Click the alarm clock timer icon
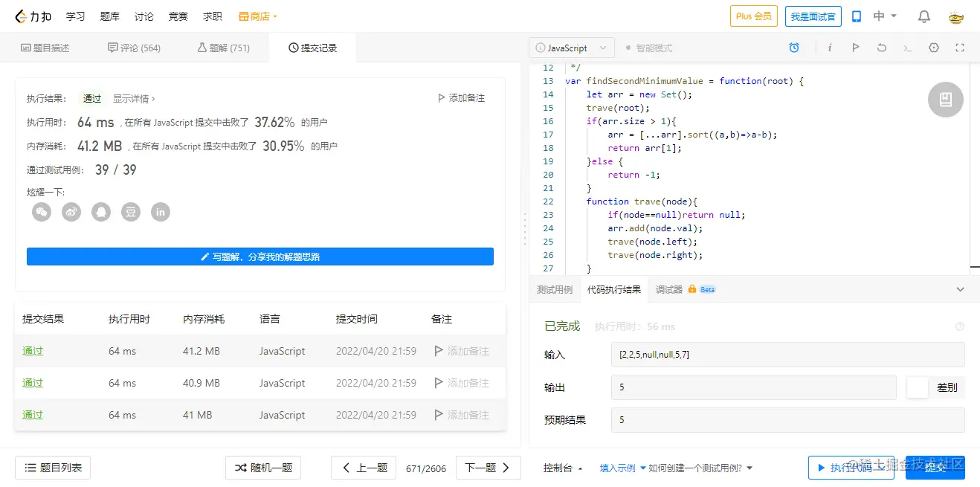 point(794,48)
